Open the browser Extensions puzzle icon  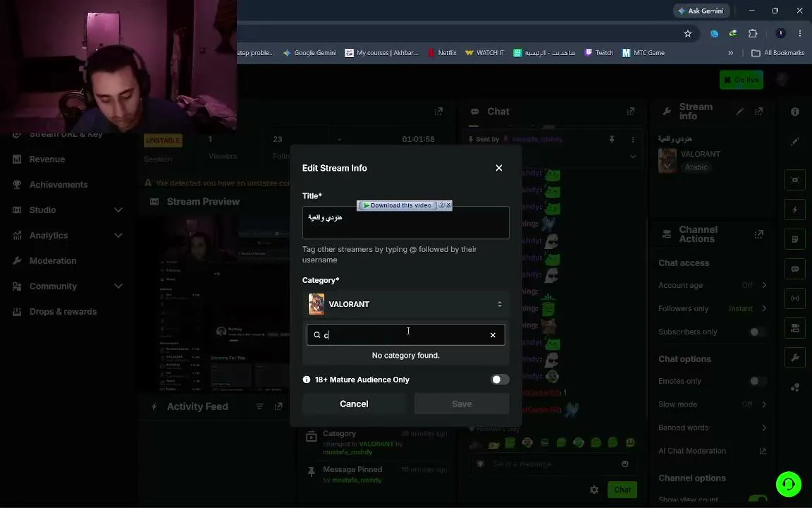[x=753, y=34]
